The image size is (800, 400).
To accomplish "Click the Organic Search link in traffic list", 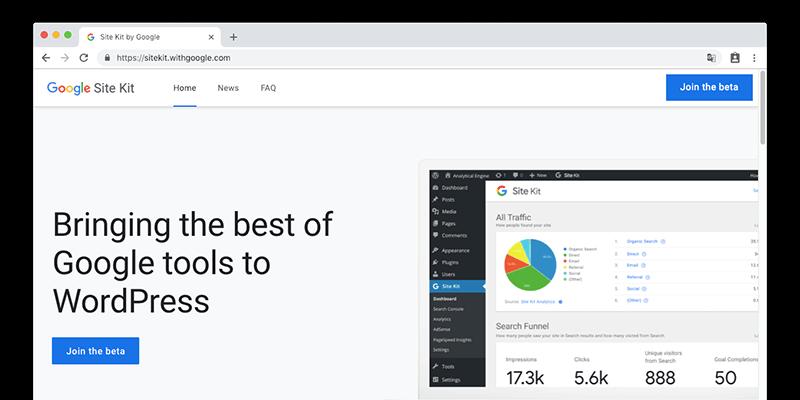I will coord(642,241).
